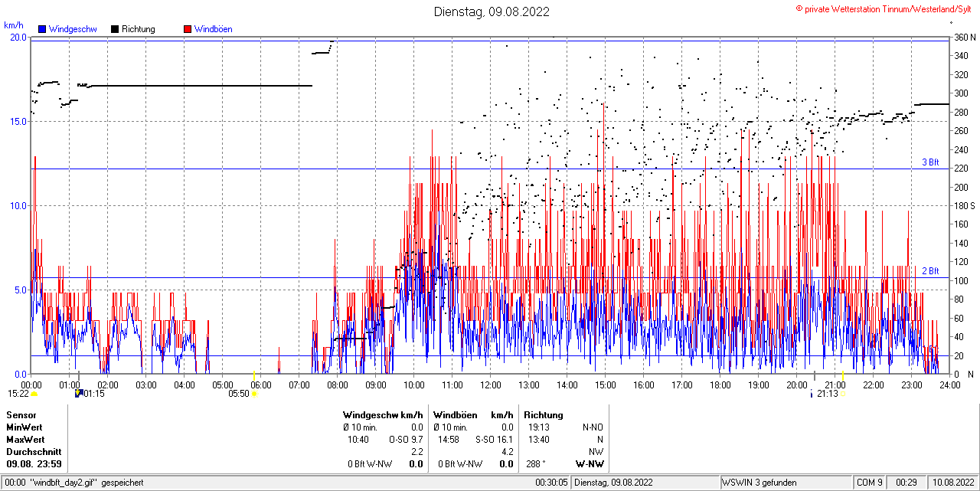Click the 05:50 time label

tap(239, 394)
